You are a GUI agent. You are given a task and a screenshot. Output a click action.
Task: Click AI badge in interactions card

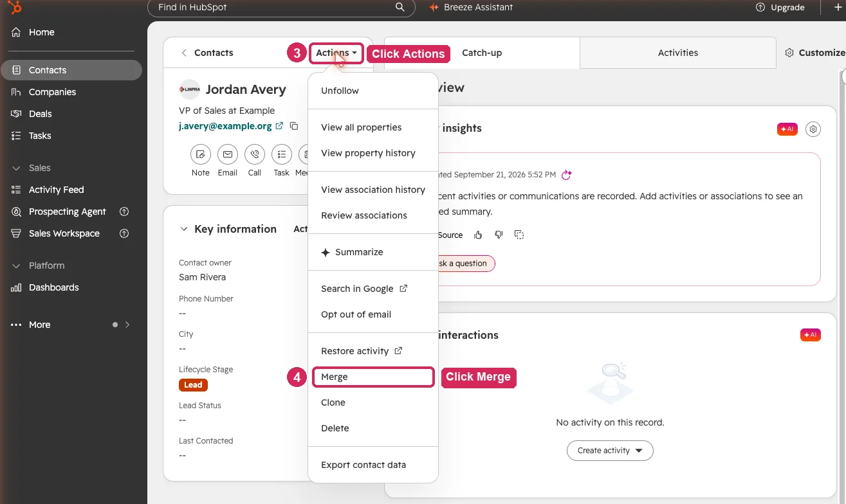(811, 335)
